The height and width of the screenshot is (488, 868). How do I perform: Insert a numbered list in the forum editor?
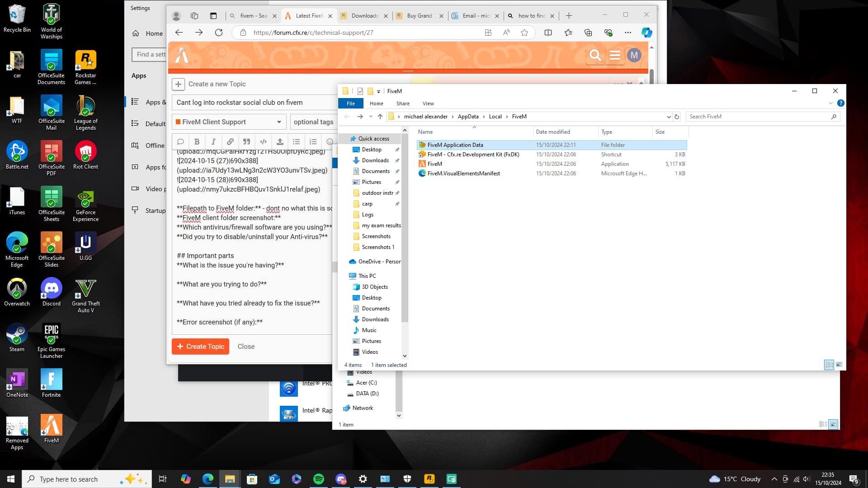[313, 141]
